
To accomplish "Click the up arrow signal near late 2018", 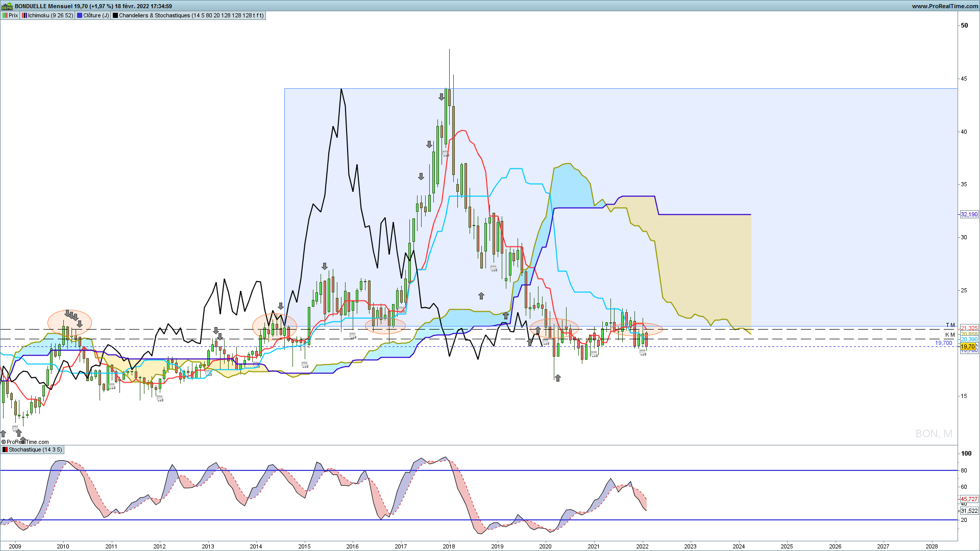I will tap(481, 295).
